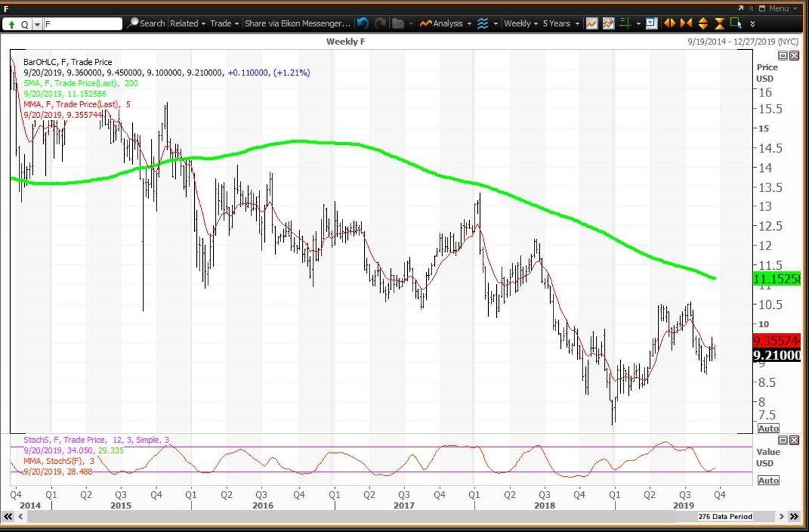Click Share via Eikon Messenger
The image size is (809, 532).
[x=297, y=24]
